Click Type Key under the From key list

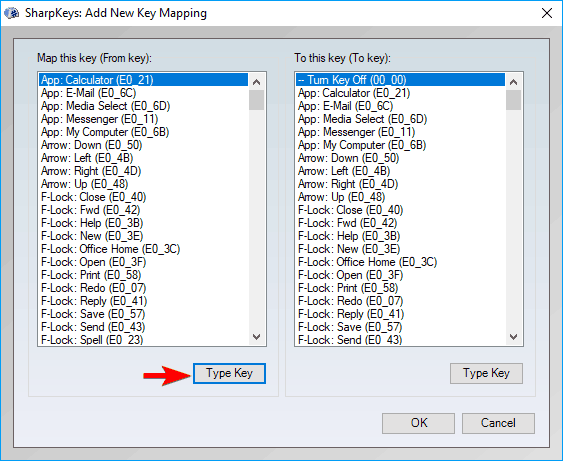229,373
